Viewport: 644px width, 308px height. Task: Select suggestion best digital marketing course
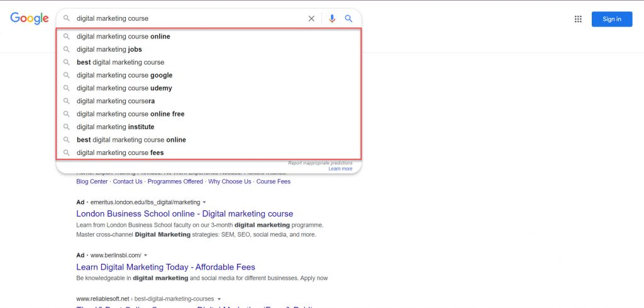coord(209,62)
